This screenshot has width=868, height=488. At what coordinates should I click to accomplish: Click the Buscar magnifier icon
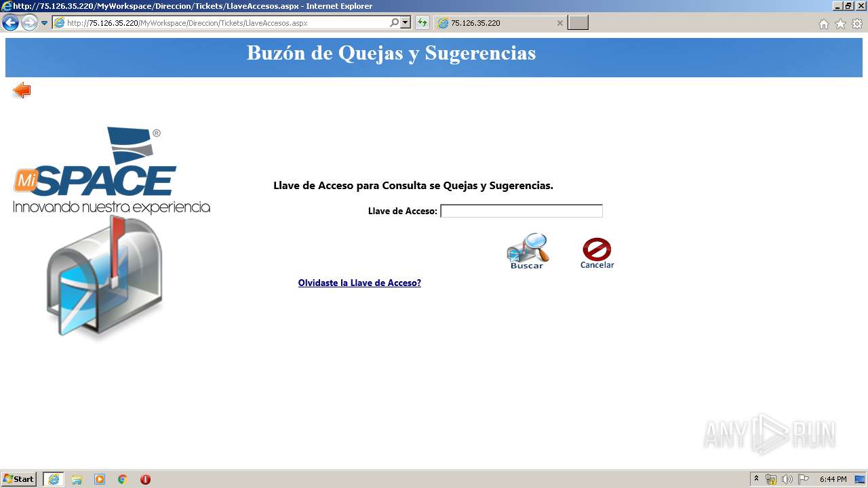(528, 251)
